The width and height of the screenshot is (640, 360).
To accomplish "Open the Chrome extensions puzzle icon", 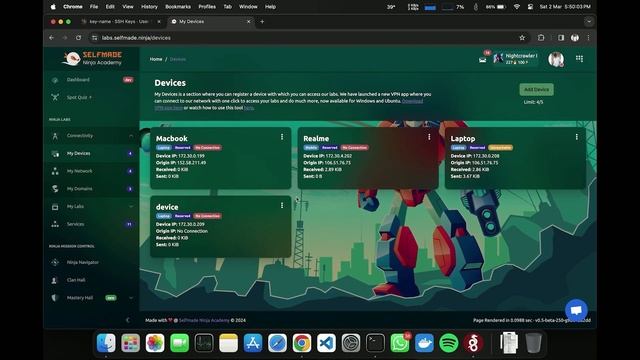I will [541, 38].
